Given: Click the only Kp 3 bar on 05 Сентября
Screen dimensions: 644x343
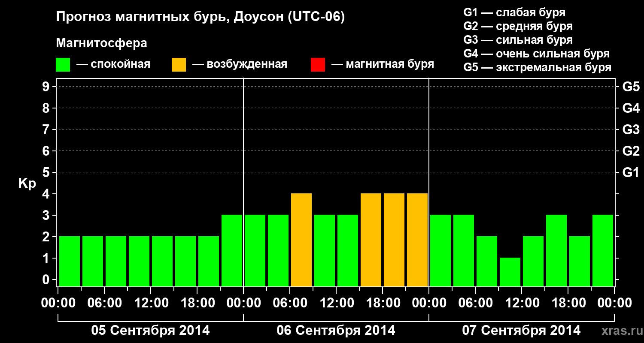Looking at the screenshot, I should point(232,250).
